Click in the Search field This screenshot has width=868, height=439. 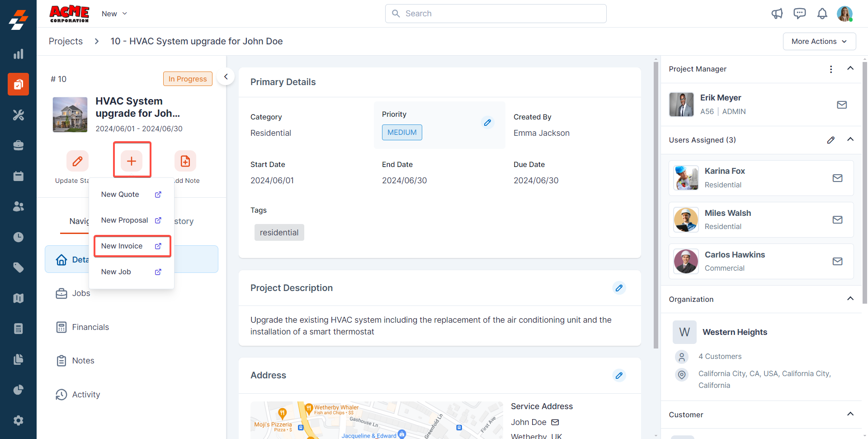click(495, 14)
